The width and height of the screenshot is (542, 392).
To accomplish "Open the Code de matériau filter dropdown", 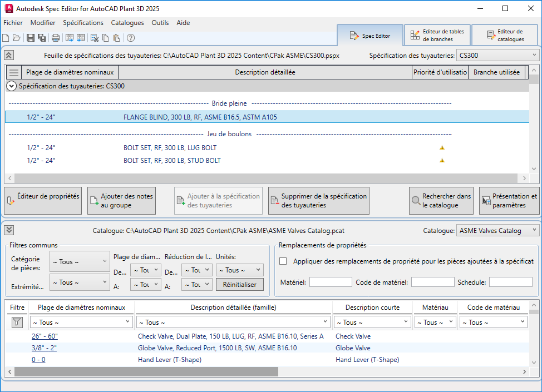I will point(493,322).
